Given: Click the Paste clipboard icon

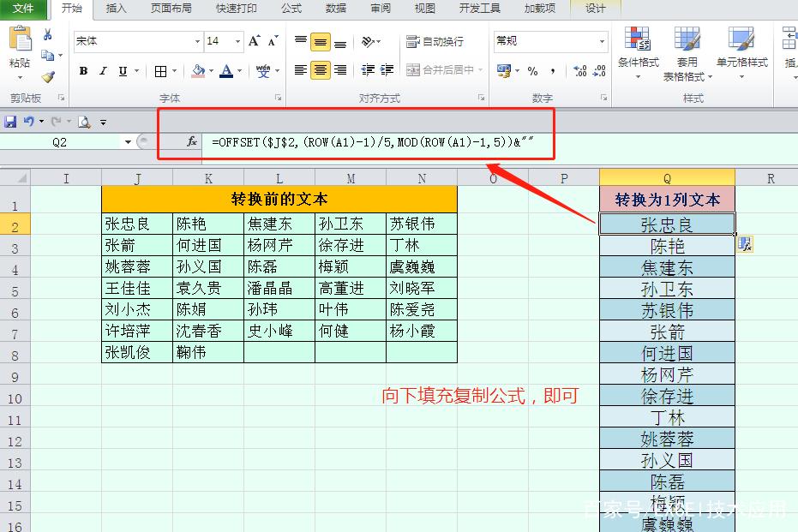Looking at the screenshot, I should pos(20,39).
